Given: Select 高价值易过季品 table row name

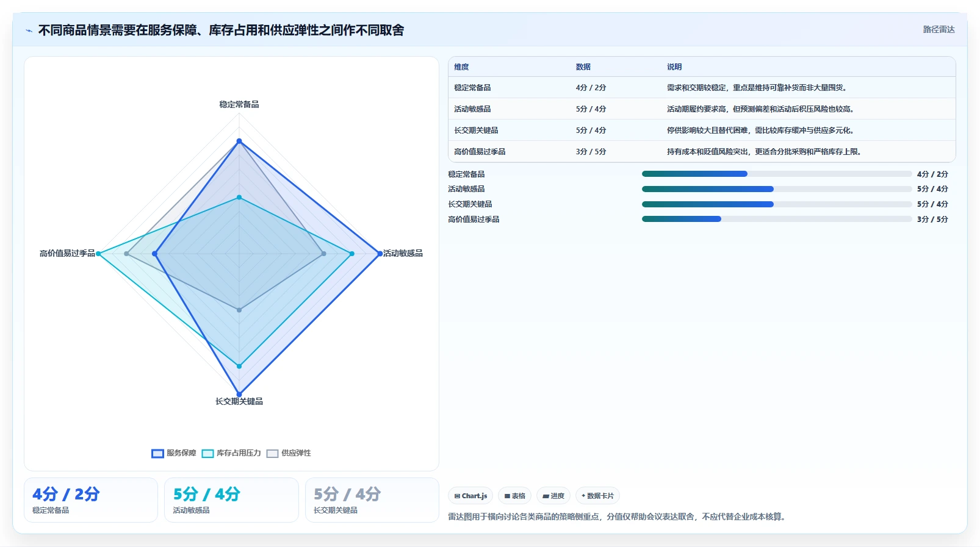Looking at the screenshot, I should (480, 152).
